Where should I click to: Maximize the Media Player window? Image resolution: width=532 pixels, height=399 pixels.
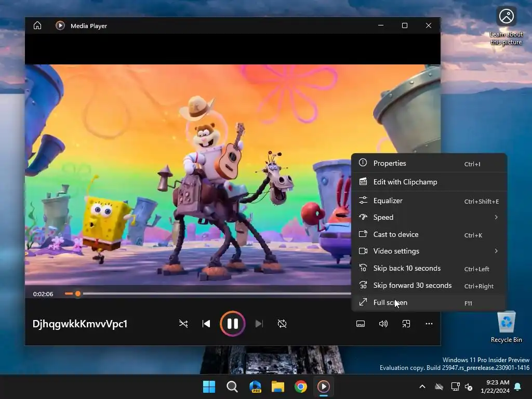[404, 25]
